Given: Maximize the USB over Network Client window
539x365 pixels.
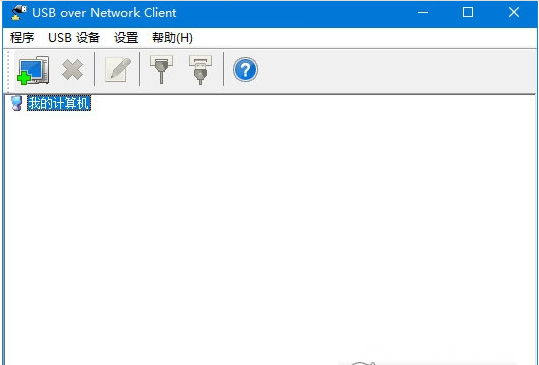Looking at the screenshot, I should pyautogui.click(x=468, y=13).
